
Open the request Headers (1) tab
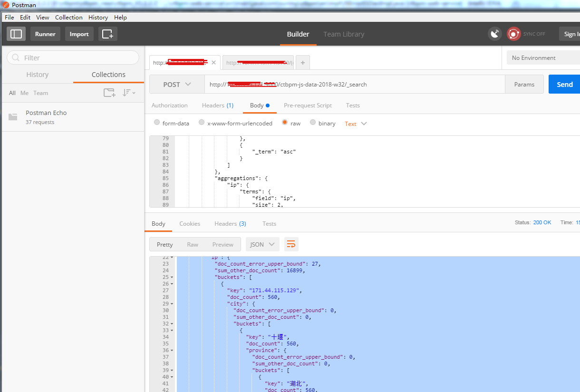[218, 105]
